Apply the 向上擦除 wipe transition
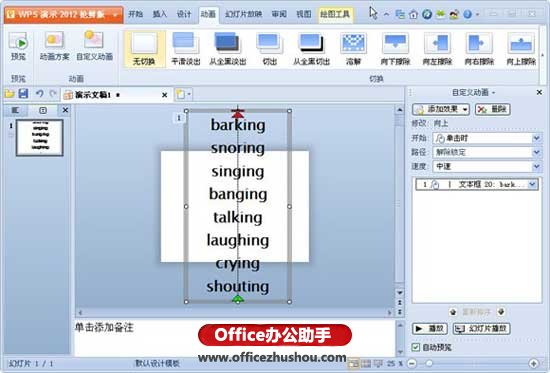This screenshot has height=373, width=550. 521,49
